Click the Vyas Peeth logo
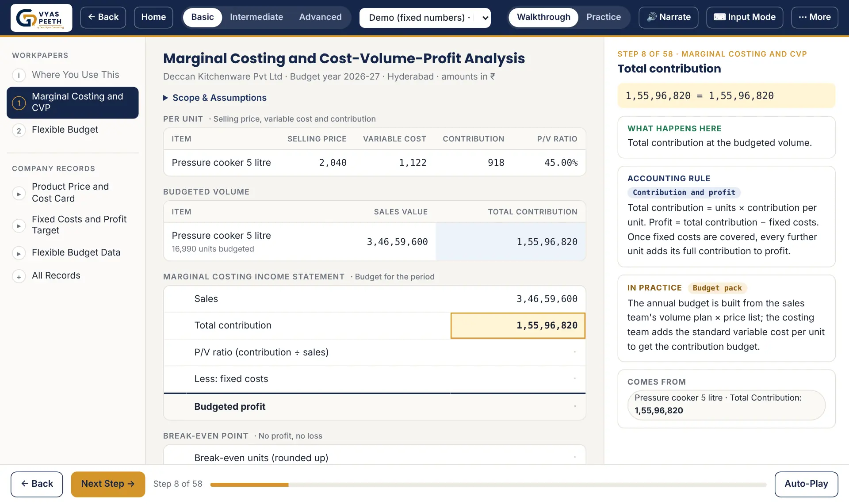The width and height of the screenshot is (849, 504). coord(42,18)
